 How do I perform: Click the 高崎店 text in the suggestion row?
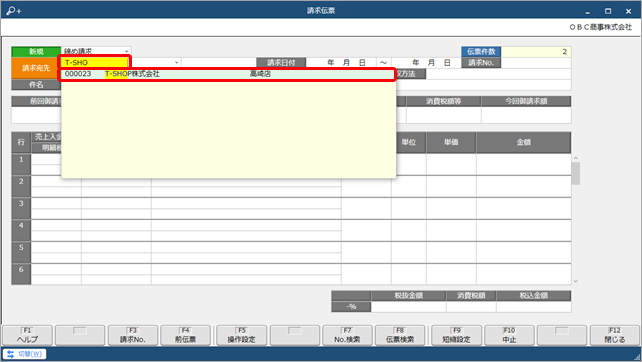point(260,74)
